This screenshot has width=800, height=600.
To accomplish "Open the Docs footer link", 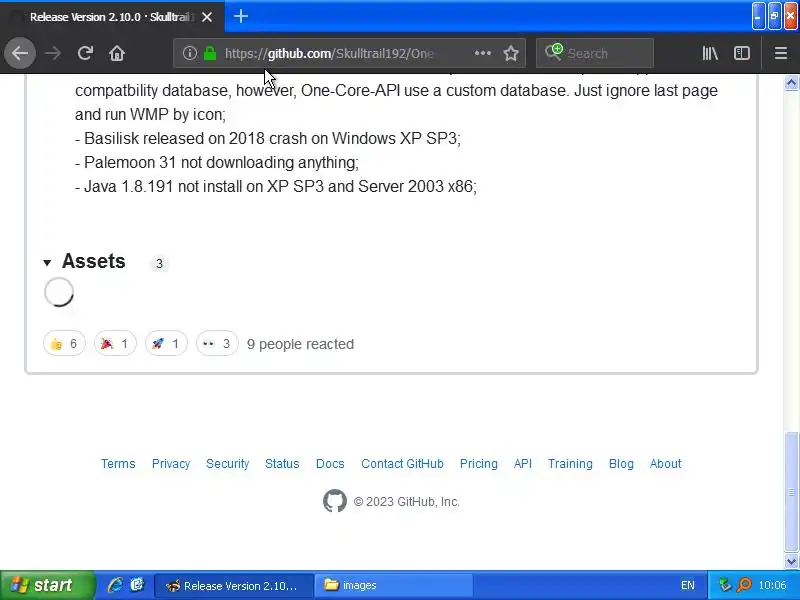I will pyautogui.click(x=330, y=463).
